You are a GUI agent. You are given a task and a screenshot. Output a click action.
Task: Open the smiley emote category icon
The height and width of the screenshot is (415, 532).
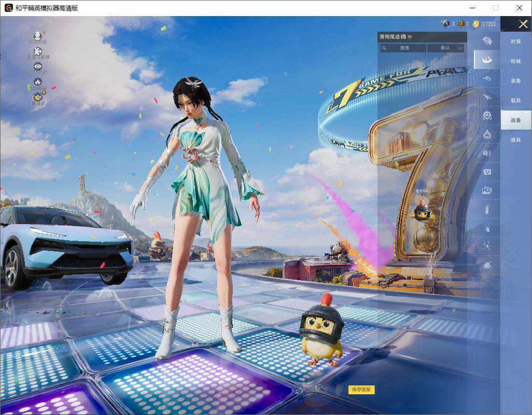pos(487,116)
